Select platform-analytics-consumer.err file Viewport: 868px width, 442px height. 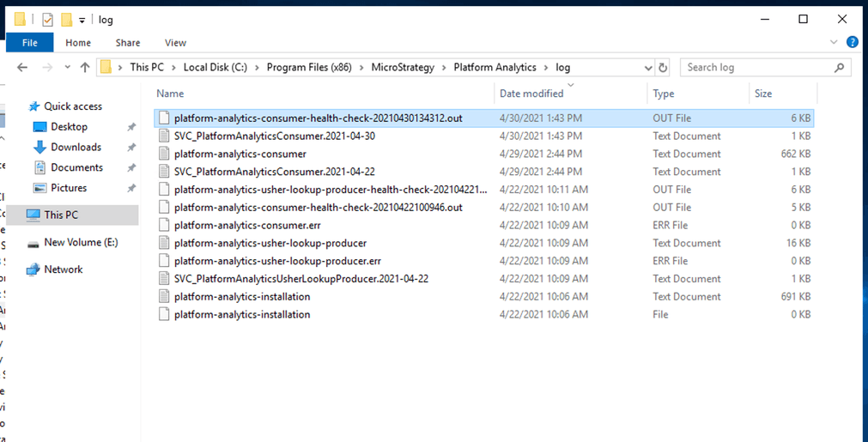484,225
